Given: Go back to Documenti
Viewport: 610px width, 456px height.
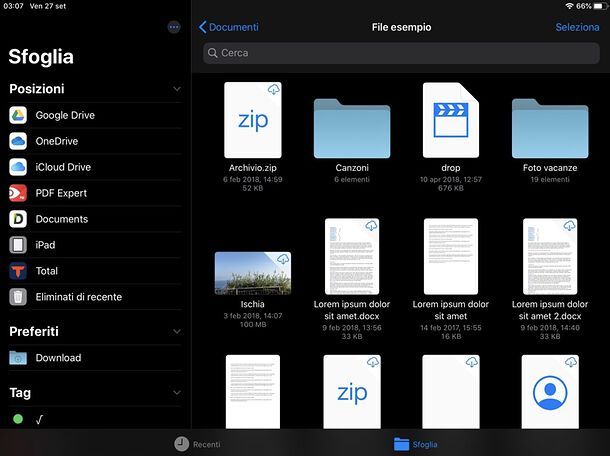Looking at the screenshot, I should pos(228,27).
